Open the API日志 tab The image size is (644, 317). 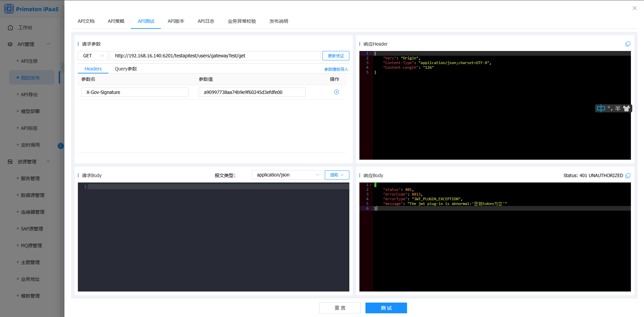click(x=206, y=21)
